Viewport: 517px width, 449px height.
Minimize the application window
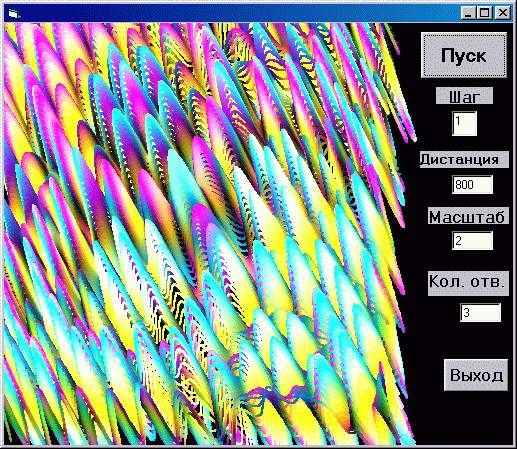pyautogui.click(x=468, y=13)
